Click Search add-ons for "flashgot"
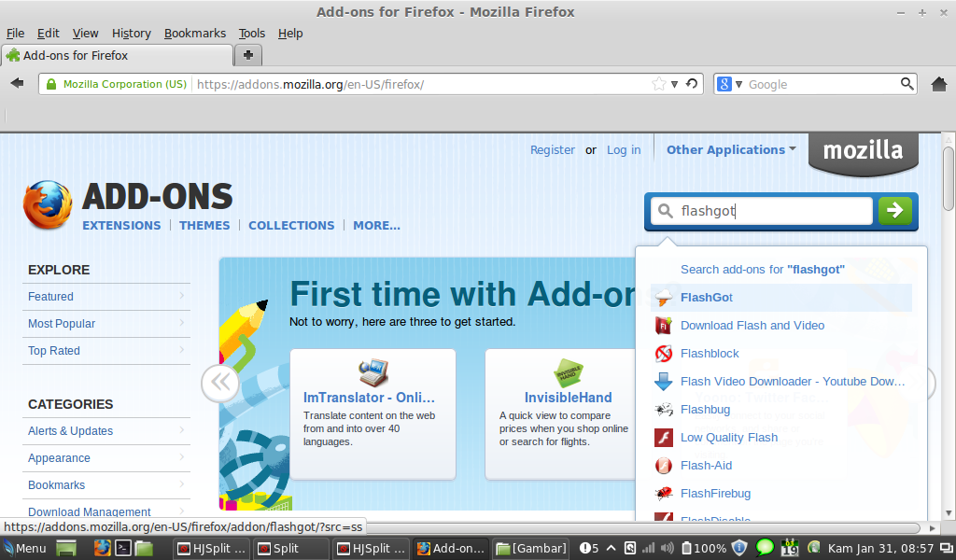 pos(762,270)
